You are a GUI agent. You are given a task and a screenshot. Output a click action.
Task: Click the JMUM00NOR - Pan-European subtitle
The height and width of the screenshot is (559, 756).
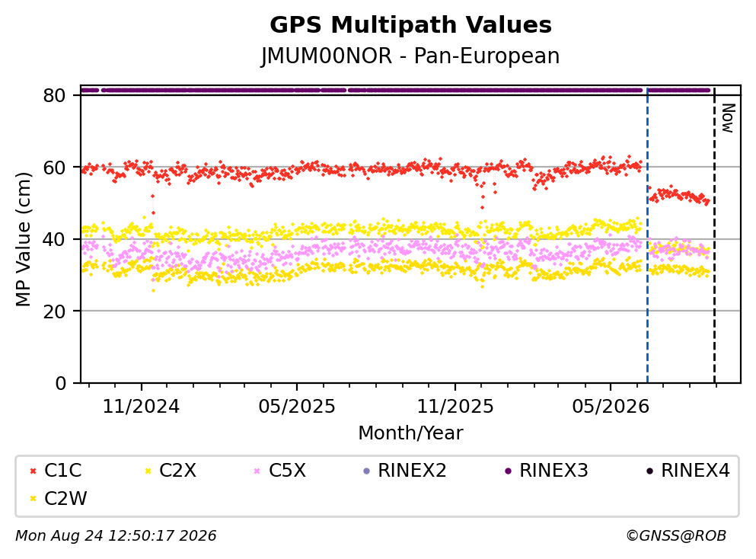tap(410, 56)
